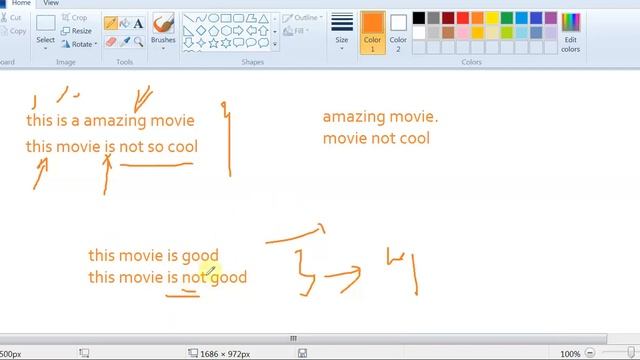Click the Brushes paintbrush icon
640x360 pixels.
click(163, 24)
